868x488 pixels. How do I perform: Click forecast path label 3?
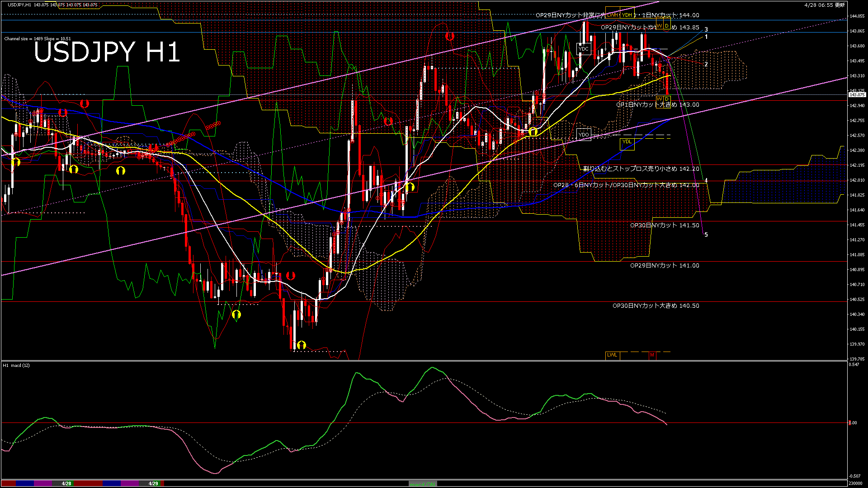pyautogui.click(x=706, y=30)
